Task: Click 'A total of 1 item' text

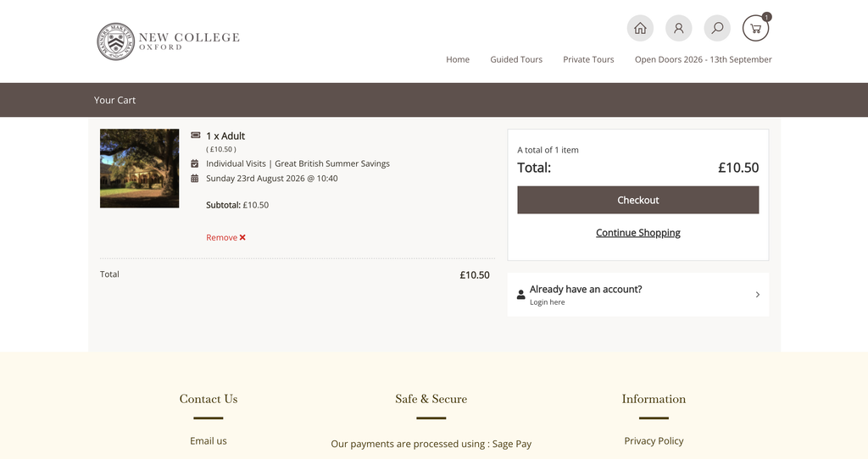Action: point(548,150)
